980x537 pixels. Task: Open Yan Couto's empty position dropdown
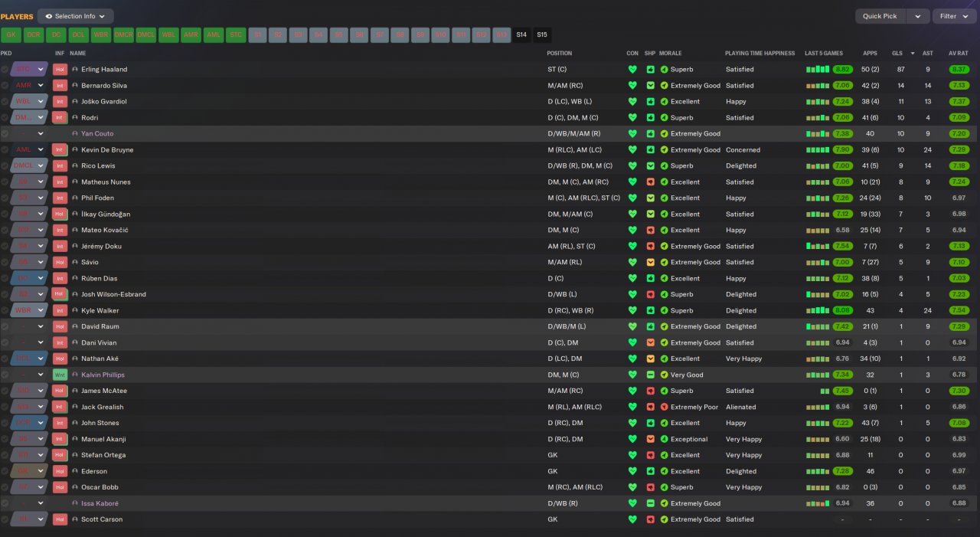(x=29, y=134)
